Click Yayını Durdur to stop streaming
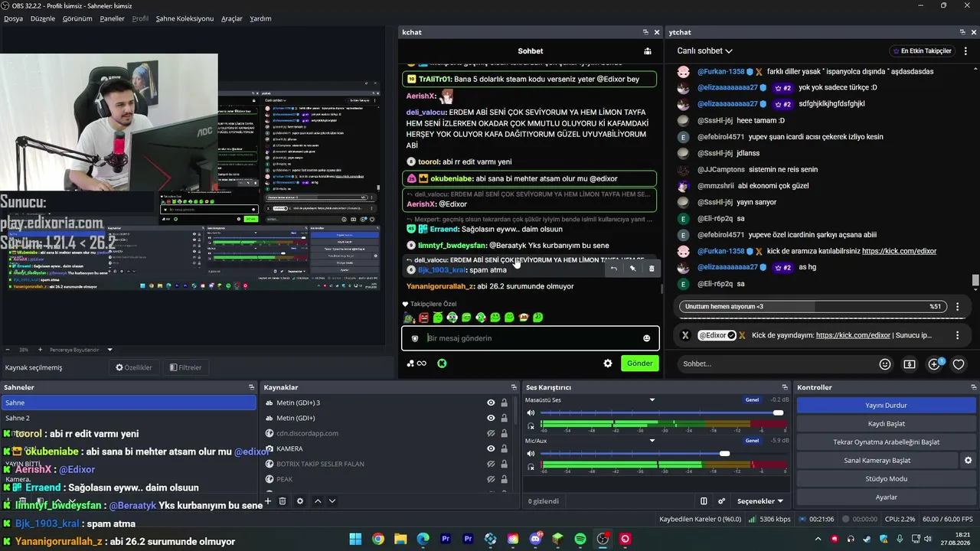This screenshot has width=980, height=551. [x=886, y=405]
